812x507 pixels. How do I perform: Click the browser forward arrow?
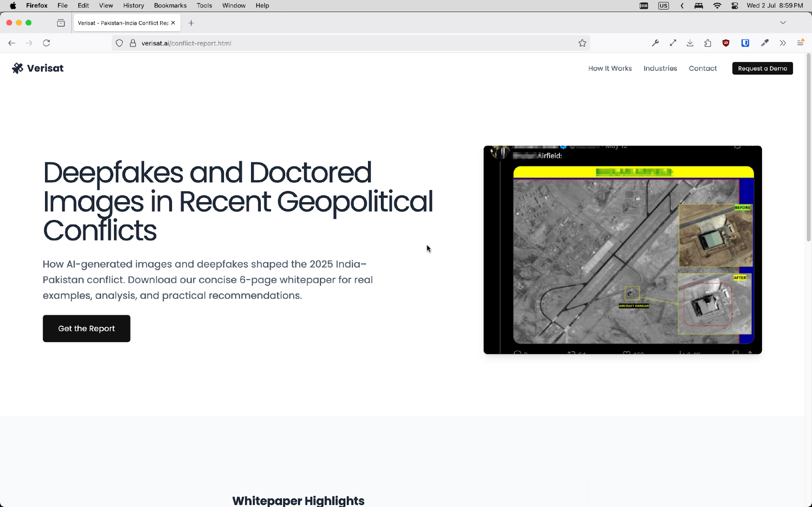click(29, 43)
